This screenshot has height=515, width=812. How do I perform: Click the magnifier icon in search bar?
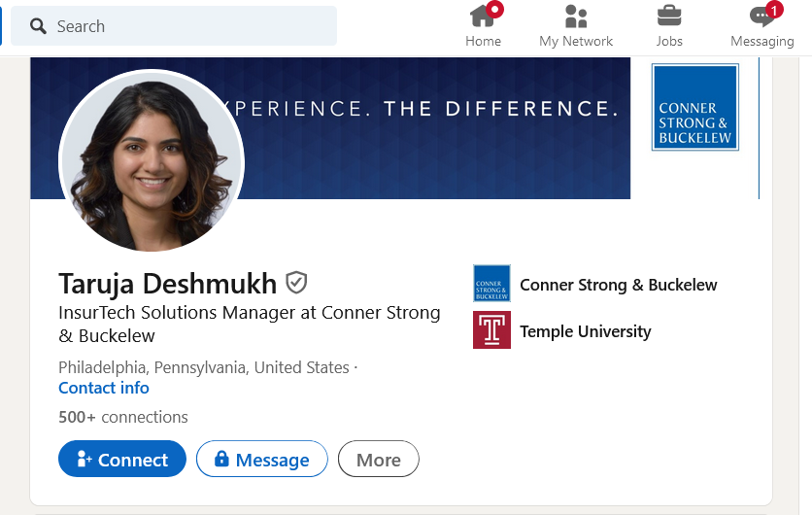38,26
